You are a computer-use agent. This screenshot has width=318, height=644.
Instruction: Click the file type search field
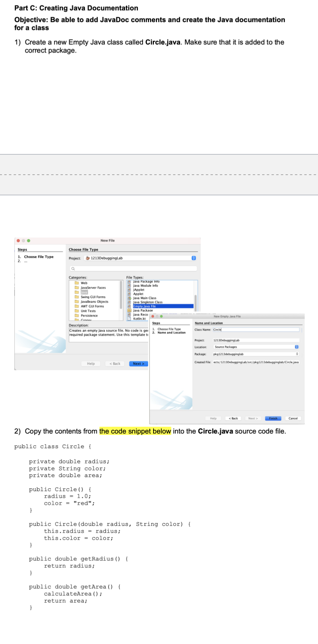tap(133, 269)
